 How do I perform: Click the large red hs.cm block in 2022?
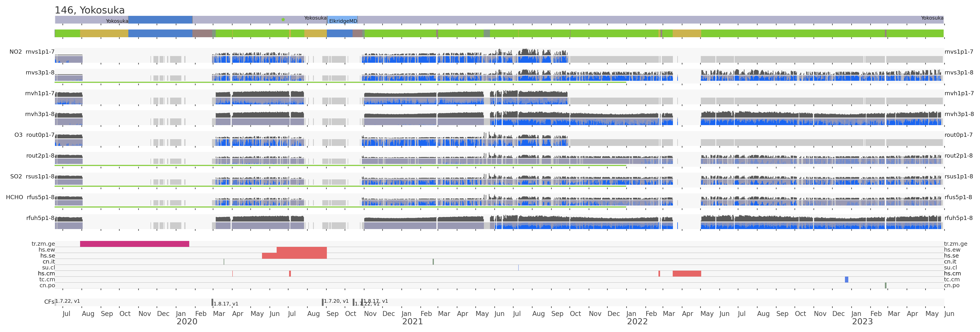point(687,273)
